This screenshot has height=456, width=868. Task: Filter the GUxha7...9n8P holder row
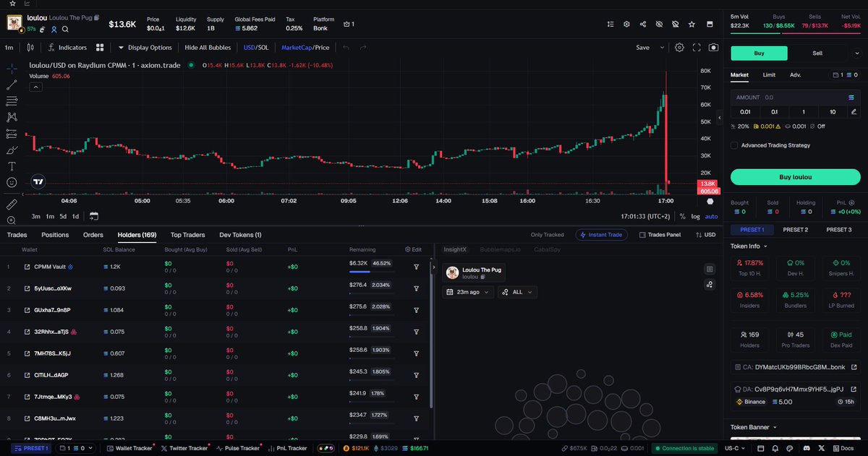pyautogui.click(x=416, y=310)
